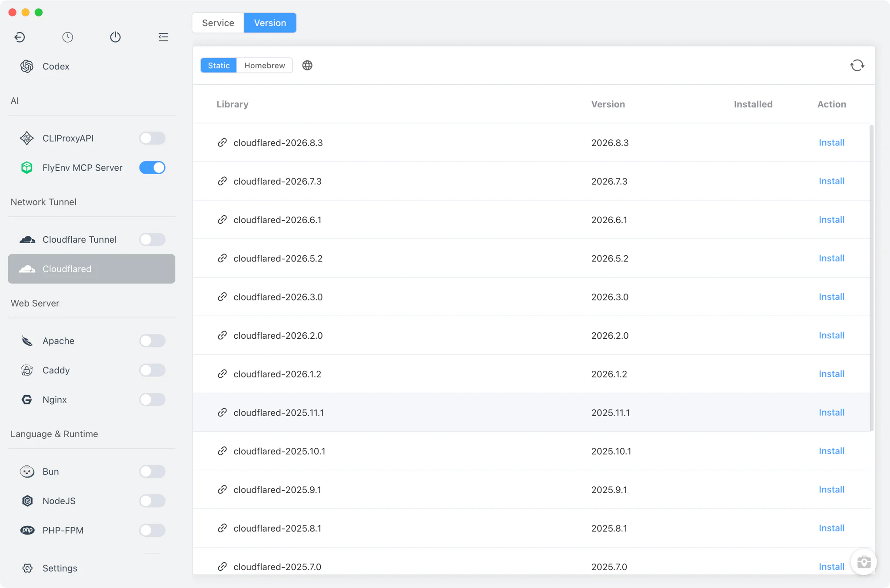Turn on the PHP-FPM toggle
The image size is (890, 588).
coord(152,530)
